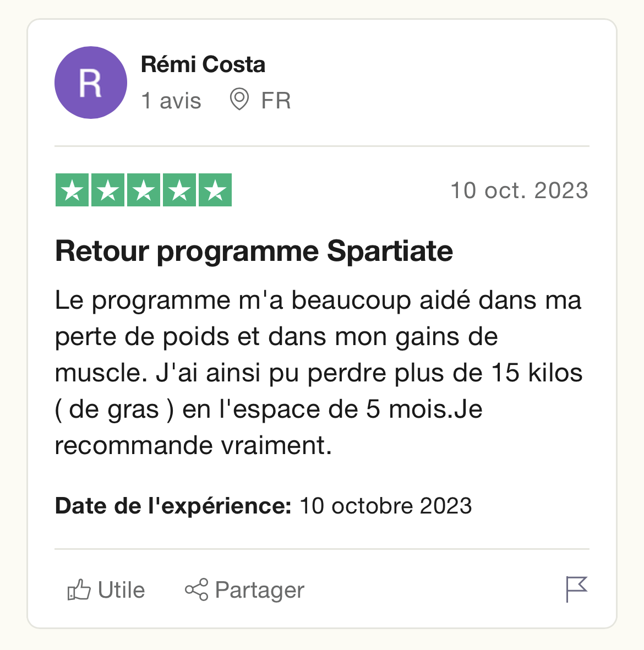The height and width of the screenshot is (650, 644).
Task: Open the 'Retour programme Spartiate' review title
Action: pyautogui.click(x=254, y=251)
